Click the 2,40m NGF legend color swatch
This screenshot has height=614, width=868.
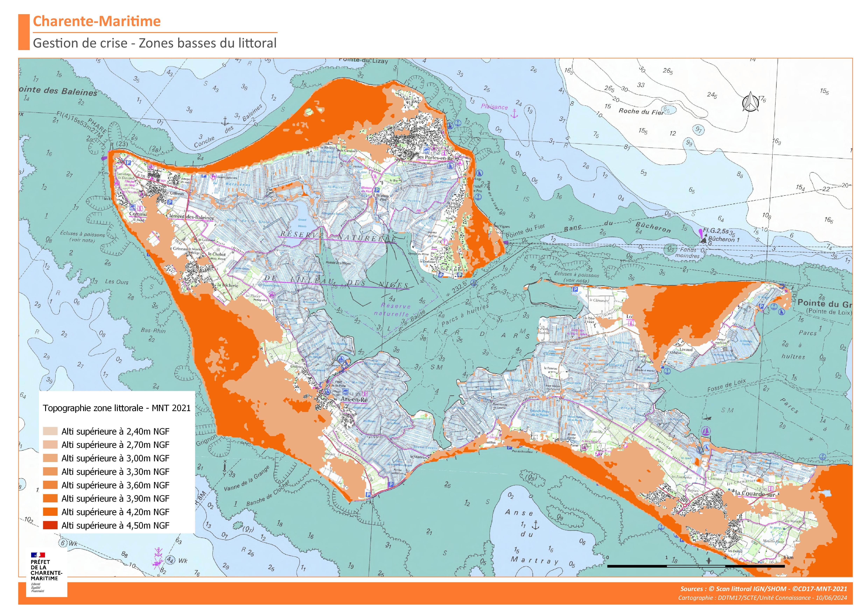coord(50,431)
